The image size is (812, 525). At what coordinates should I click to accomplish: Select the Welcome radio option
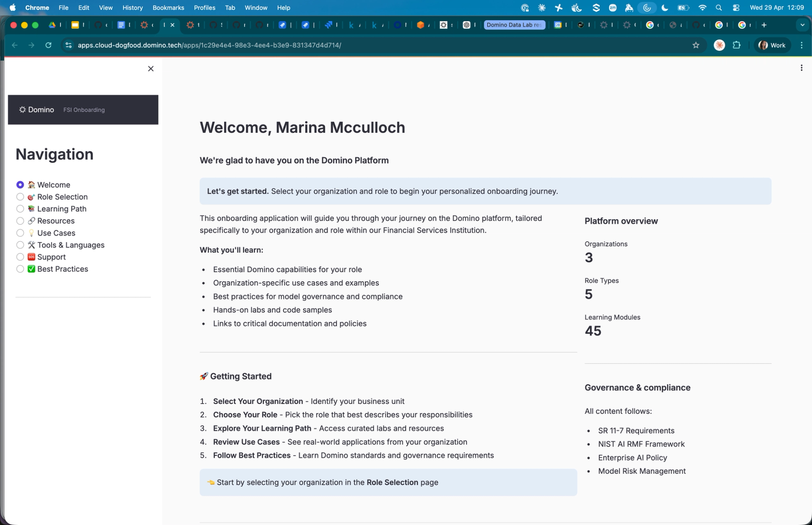click(20, 185)
